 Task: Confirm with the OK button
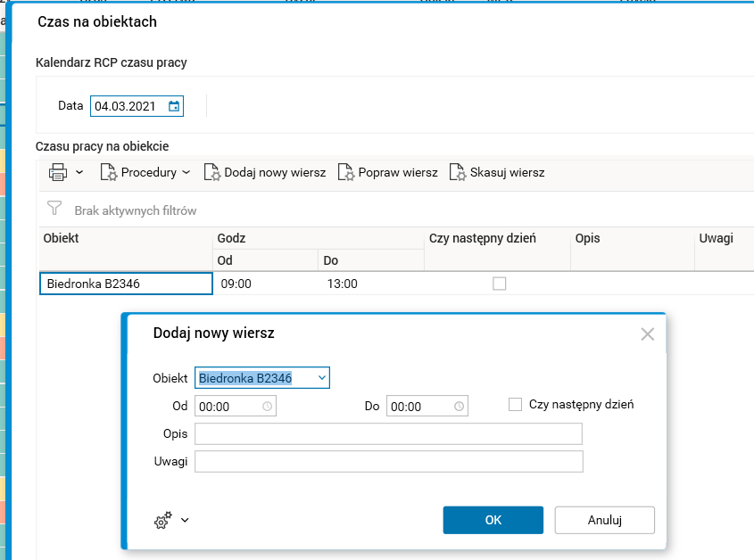coord(493,520)
